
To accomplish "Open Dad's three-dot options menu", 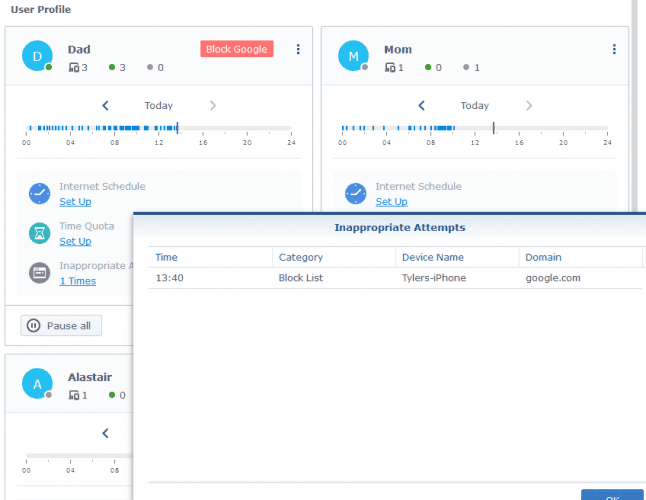I will point(297,50).
